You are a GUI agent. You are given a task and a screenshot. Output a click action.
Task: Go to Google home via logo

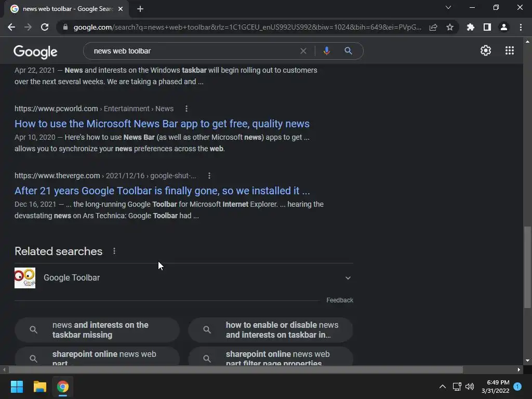pyautogui.click(x=35, y=51)
